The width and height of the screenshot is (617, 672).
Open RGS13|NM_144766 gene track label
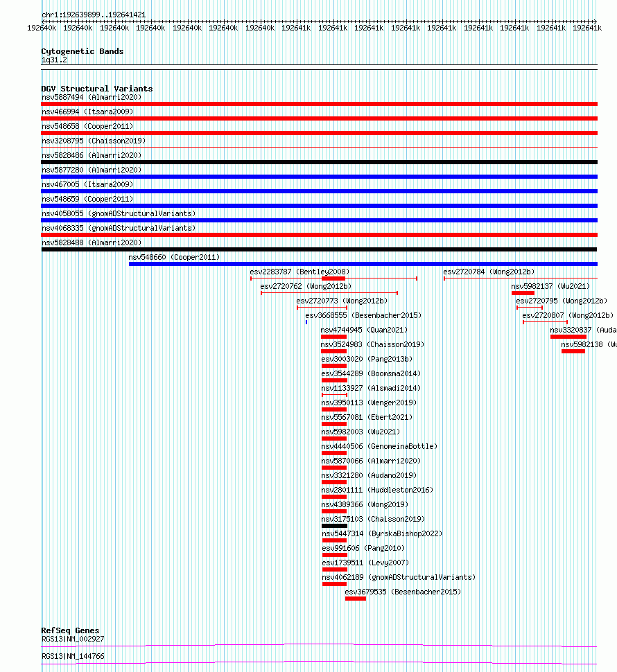pyautogui.click(x=73, y=657)
